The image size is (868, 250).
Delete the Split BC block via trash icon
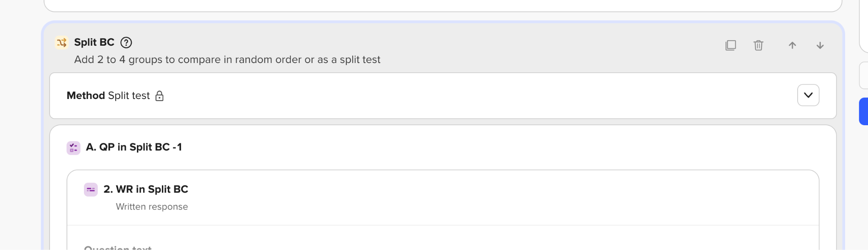click(x=758, y=45)
